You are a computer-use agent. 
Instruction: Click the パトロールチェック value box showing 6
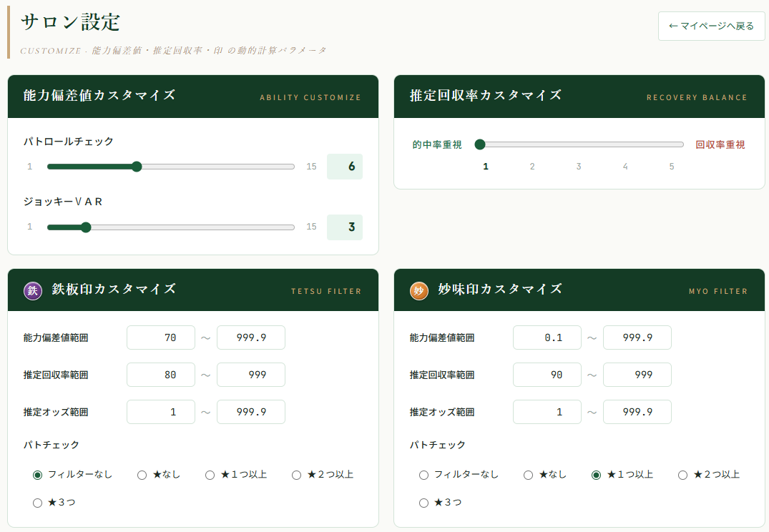tap(345, 167)
